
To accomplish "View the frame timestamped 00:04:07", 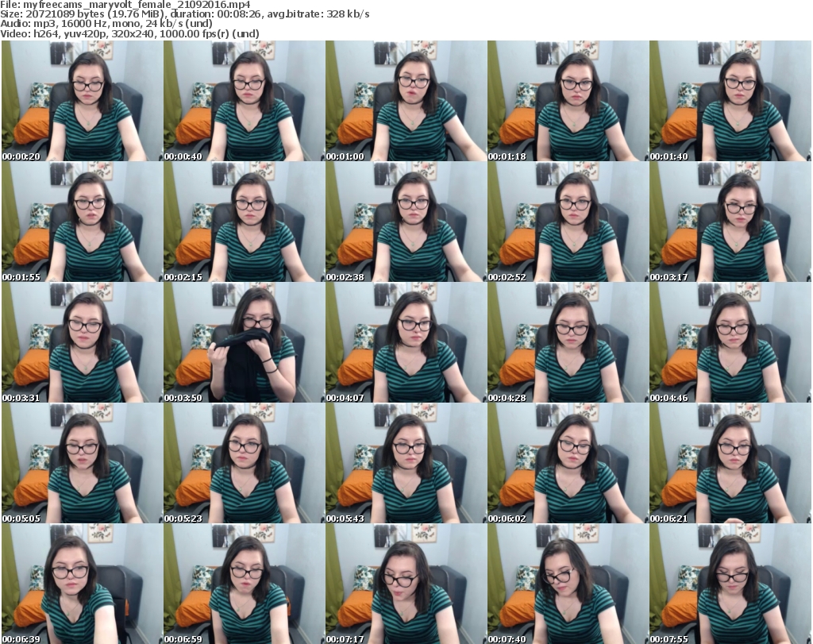I will click(x=406, y=343).
